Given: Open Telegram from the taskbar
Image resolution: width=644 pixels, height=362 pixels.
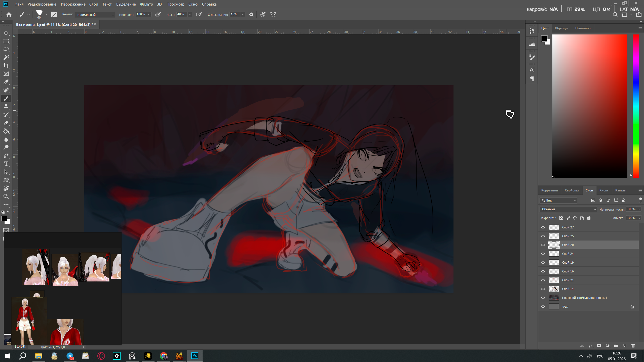Looking at the screenshot, I should point(70,356).
